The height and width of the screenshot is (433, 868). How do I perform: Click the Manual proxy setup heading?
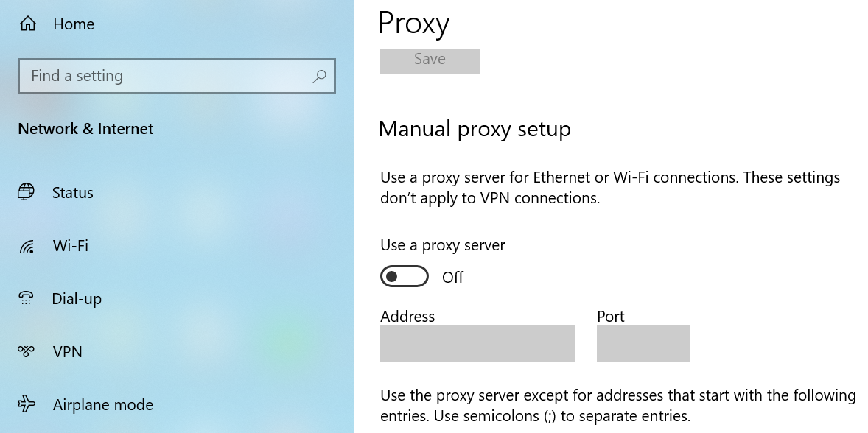click(475, 129)
